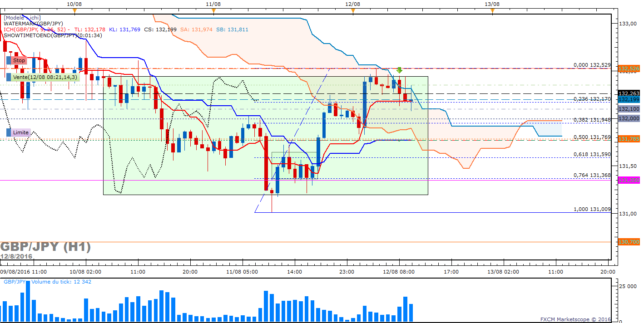This screenshot has height=323, width=644.
Task: Click the 10/08 02:00 time axis label
Action: 85,271
